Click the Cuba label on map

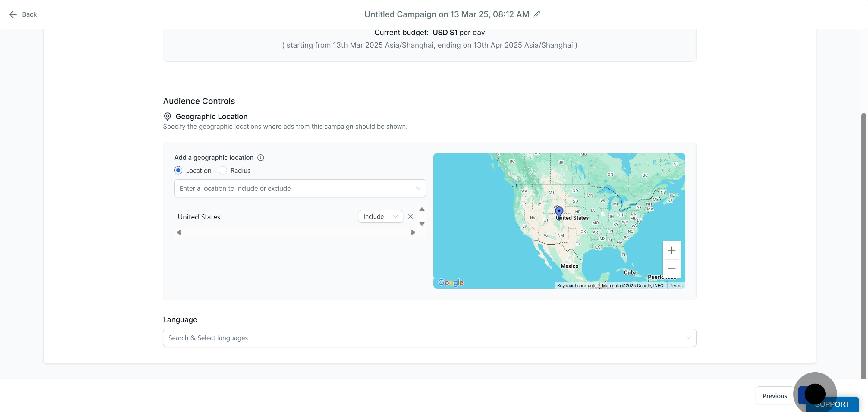click(630, 272)
